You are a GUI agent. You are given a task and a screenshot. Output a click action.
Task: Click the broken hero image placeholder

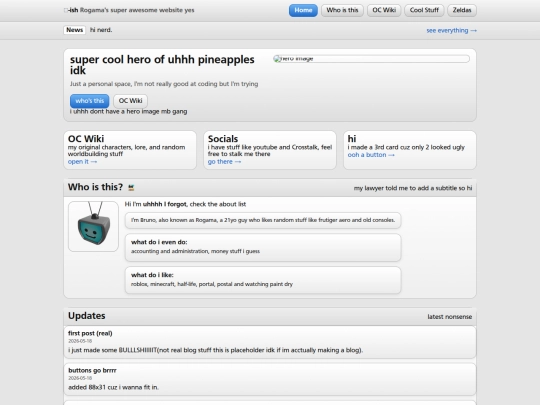(371, 59)
